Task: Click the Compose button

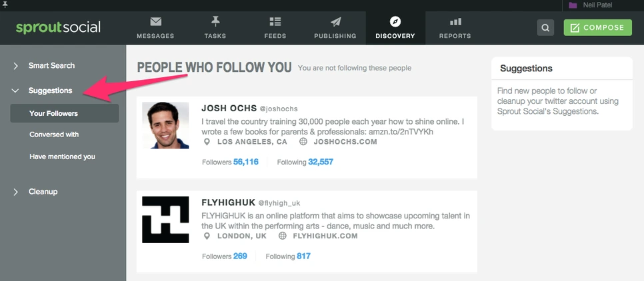Action: [597, 27]
